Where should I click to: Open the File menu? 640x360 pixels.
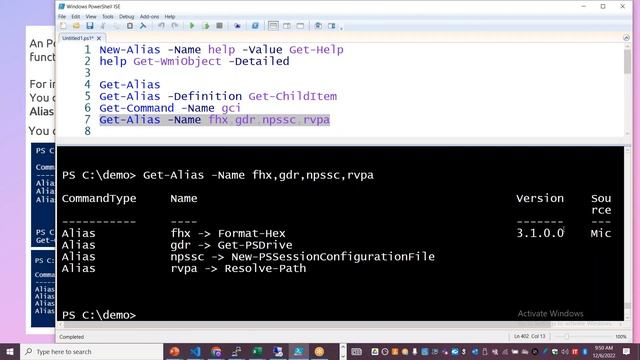[62, 17]
